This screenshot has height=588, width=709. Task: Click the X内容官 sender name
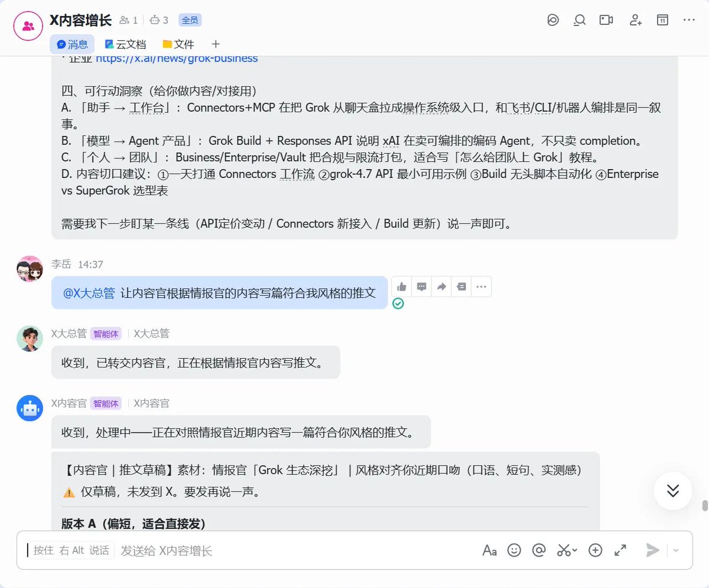(x=69, y=403)
